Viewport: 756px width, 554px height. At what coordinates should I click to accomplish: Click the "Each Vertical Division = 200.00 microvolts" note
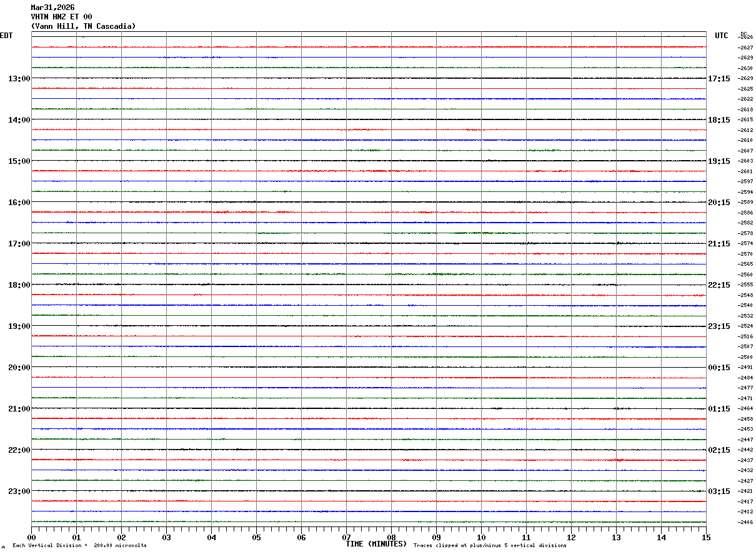[79, 546]
